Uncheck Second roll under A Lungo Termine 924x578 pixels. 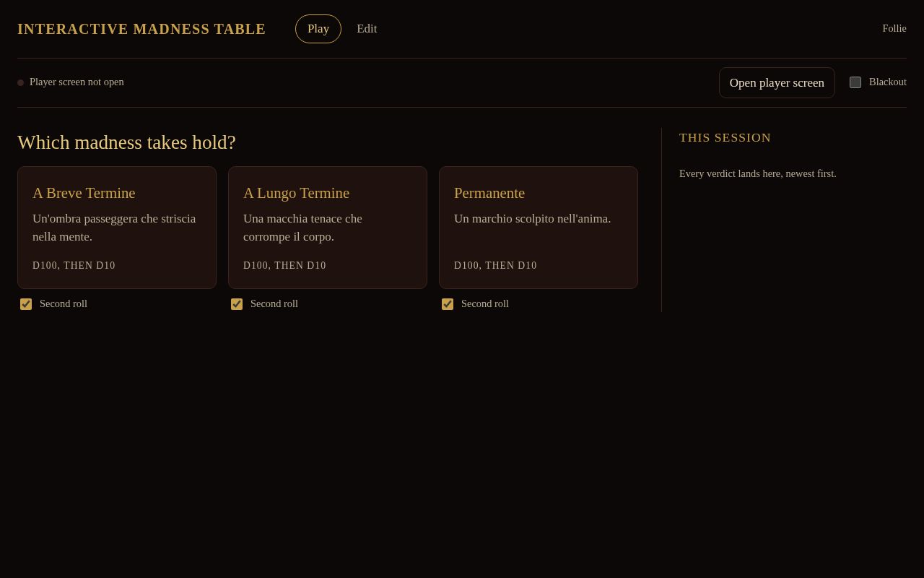pos(237,304)
